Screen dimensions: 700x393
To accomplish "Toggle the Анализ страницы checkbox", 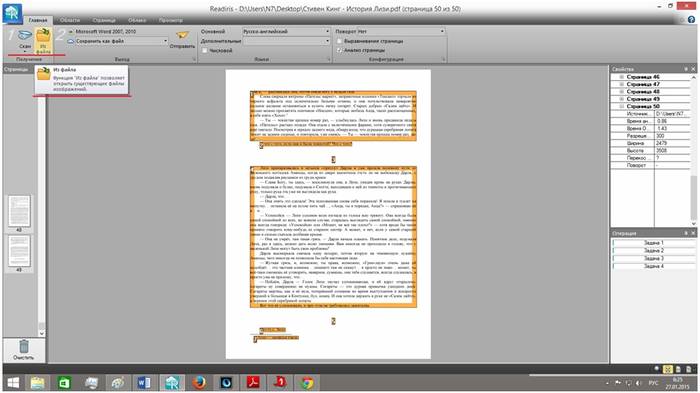I will pos(339,50).
